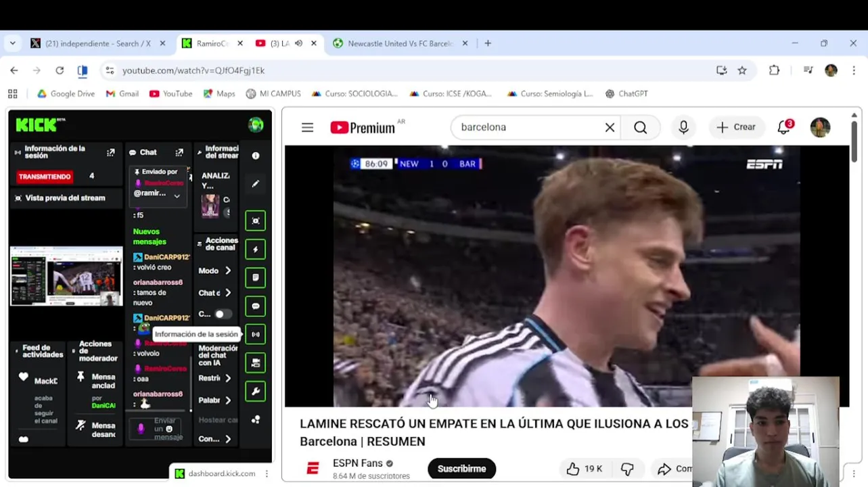Click the lightning bolt icon in Kick sidebar
Image resolution: width=868 pixels, height=487 pixels.
[x=256, y=249]
